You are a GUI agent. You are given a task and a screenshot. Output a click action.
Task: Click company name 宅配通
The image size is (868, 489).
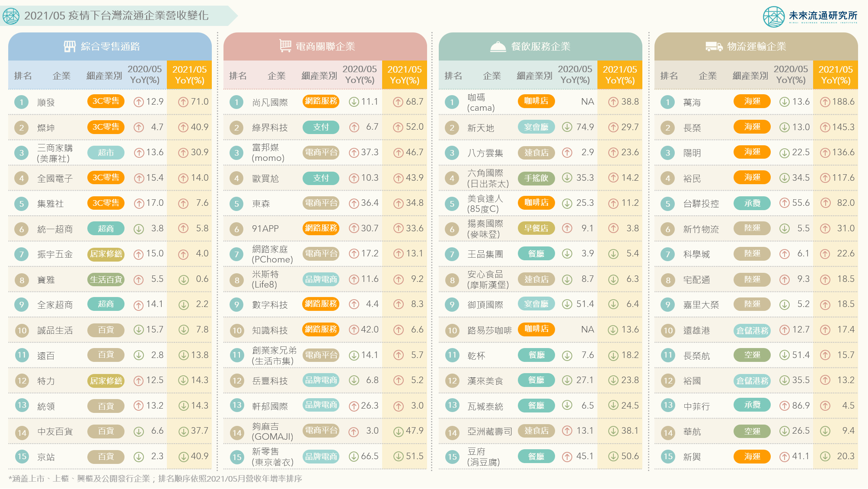click(x=696, y=280)
